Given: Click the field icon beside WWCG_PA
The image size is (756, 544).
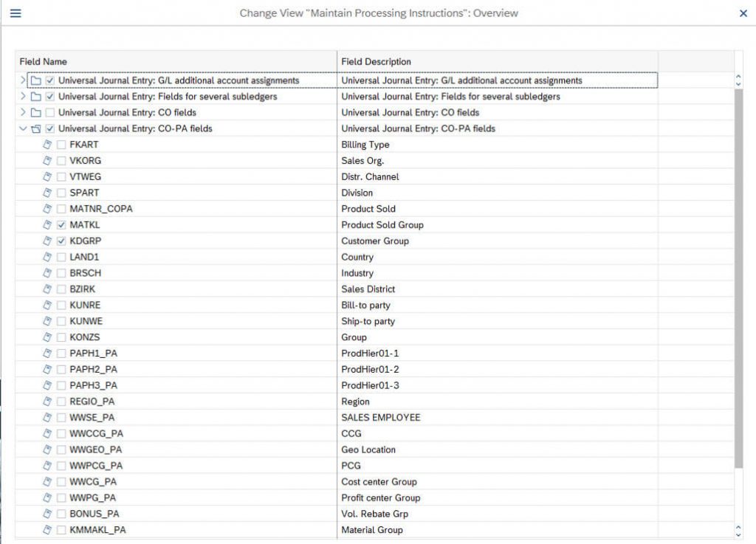Looking at the screenshot, I should (47, 482).
